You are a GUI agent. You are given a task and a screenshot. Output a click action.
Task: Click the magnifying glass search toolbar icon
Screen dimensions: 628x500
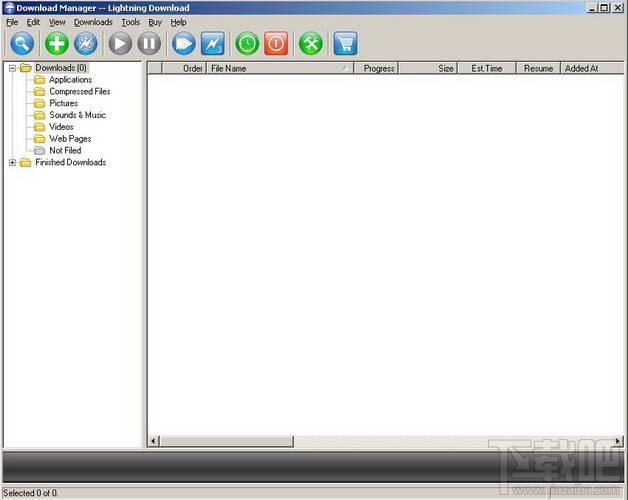(x=22, y=43)
